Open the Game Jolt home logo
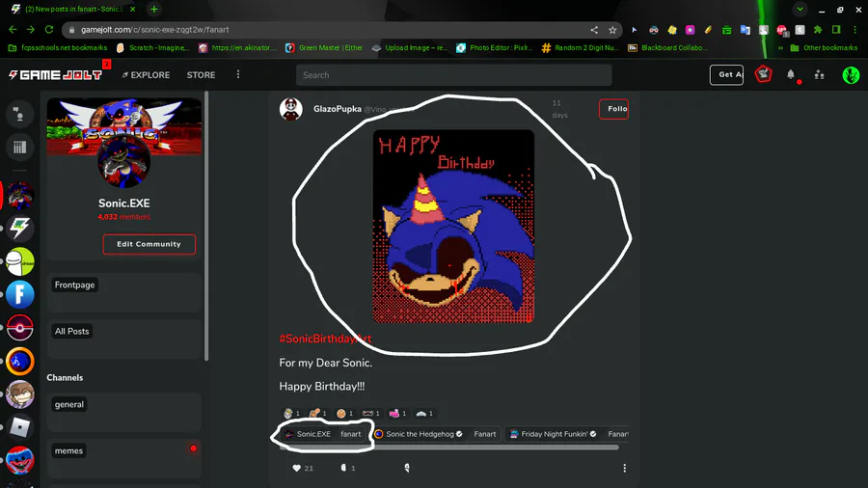Viewport: 868px width, 488px height. (x=55, y=74)
